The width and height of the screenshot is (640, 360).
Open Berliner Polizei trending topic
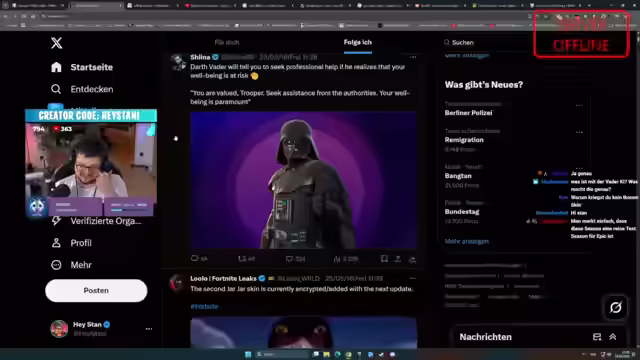468,113
